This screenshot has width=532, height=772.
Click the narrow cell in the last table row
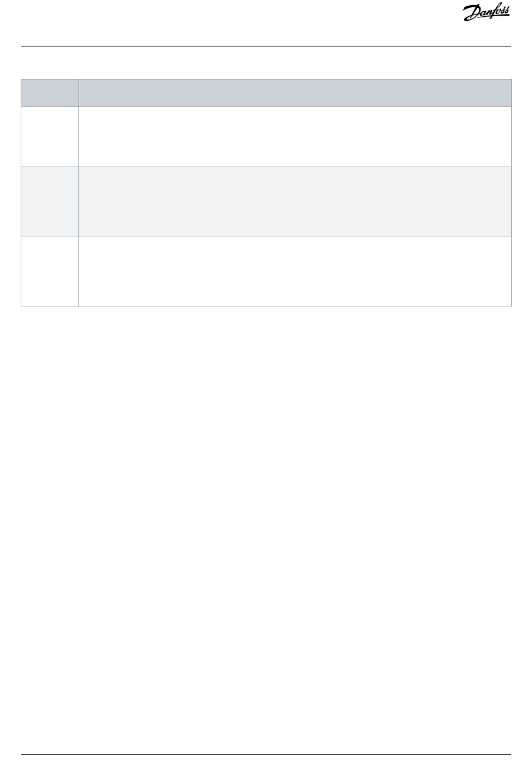(x=50, y=271)
